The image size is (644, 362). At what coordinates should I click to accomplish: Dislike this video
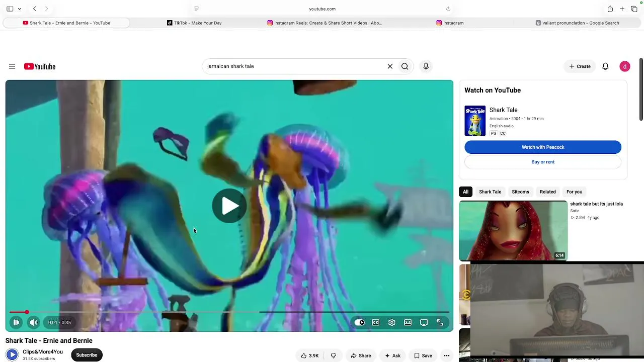click(333, 355)
